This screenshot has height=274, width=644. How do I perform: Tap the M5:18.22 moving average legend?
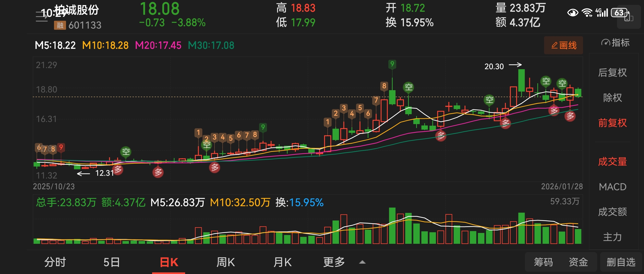tap(55, 45)
